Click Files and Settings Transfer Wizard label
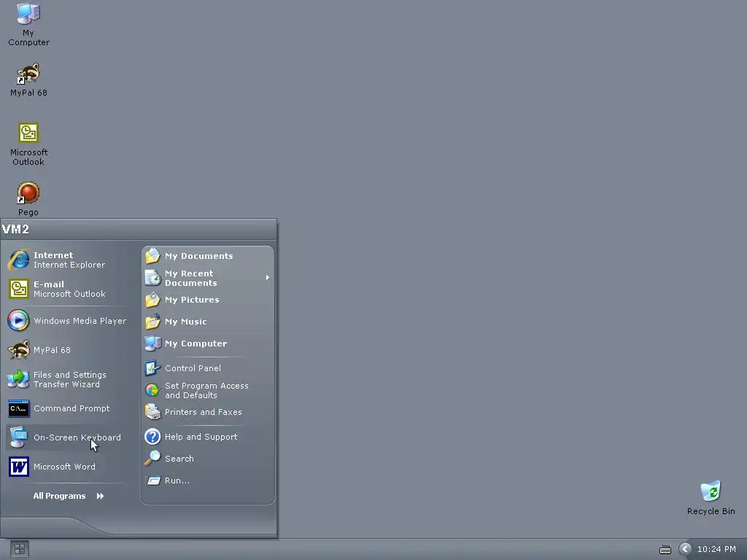The height and width of the screenshot is (560, 747). (x=69, y=379)
